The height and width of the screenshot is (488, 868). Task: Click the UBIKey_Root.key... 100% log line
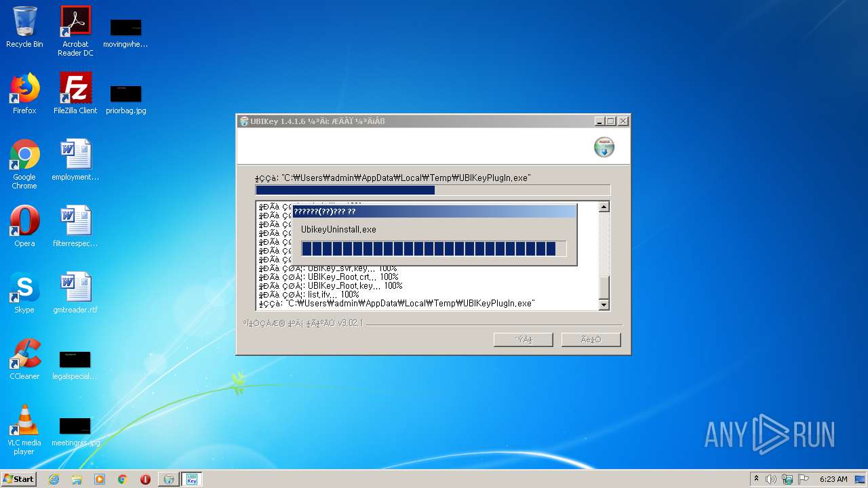pos(330,286)
